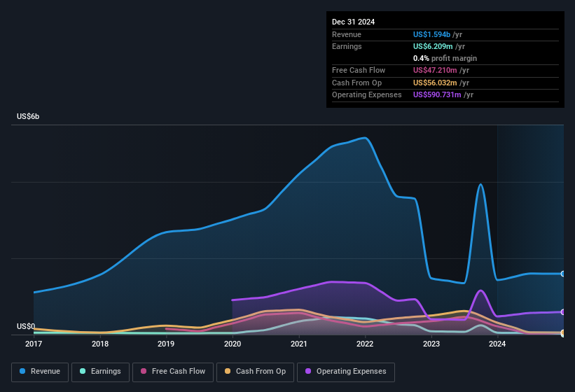The height and width of the screenshot is (392, 575).
Task: Click the Cash From Op tooltip label
Action: [x=356, y=83]
